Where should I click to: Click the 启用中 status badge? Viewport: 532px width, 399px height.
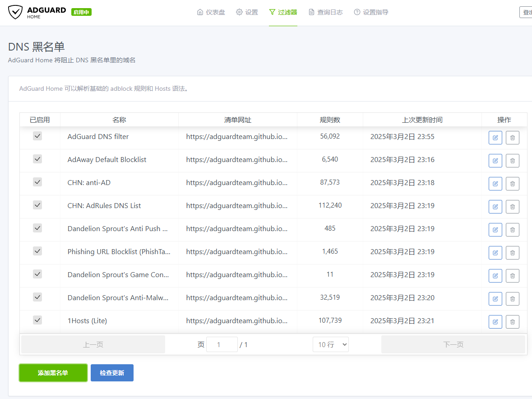pos(81,12)
